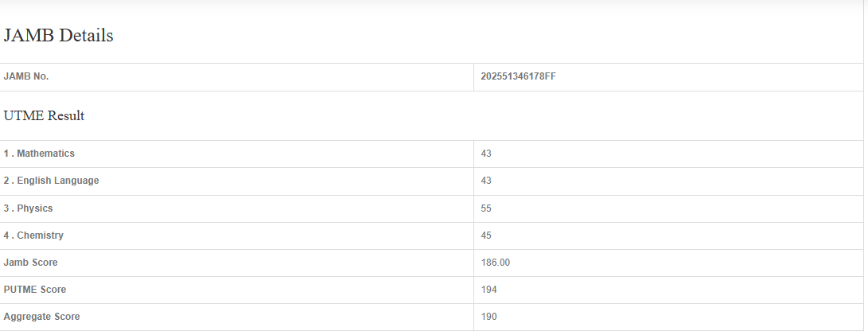The width and height of the screenshot is (868, 335).
Task: Select the PUTME Score value 194
Action: click(488, 290)
